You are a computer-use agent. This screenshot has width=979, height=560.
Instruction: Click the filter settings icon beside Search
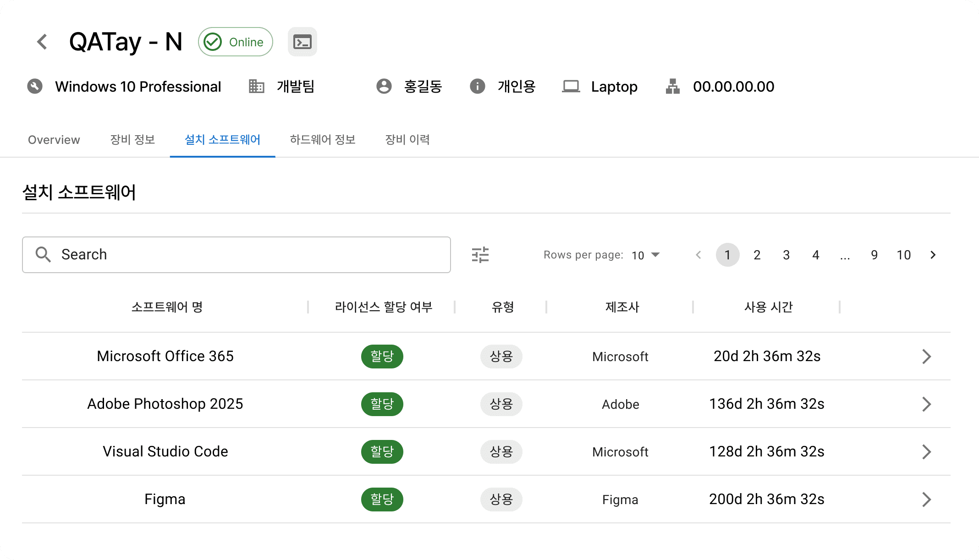tap(480, 255)
